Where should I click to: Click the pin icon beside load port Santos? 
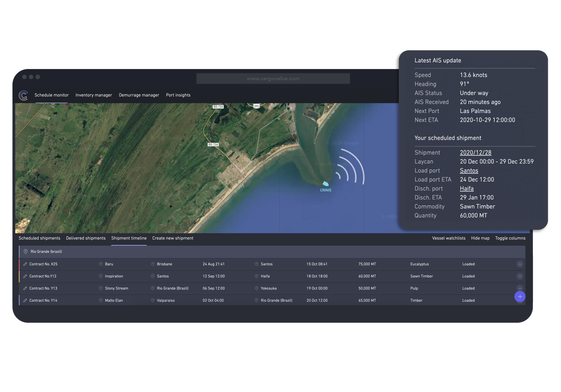point(153,276)
